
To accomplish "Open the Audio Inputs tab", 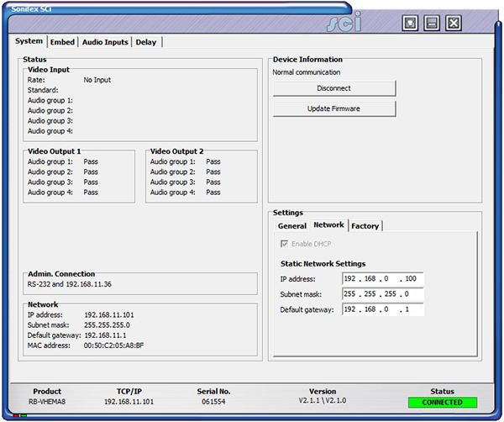I will click(x=105, y=42).
